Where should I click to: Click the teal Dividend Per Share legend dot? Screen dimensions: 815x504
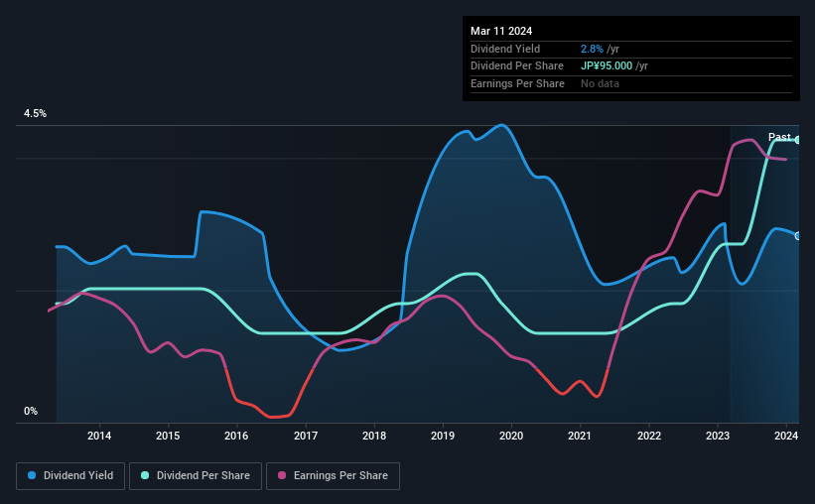click(145, 475)
